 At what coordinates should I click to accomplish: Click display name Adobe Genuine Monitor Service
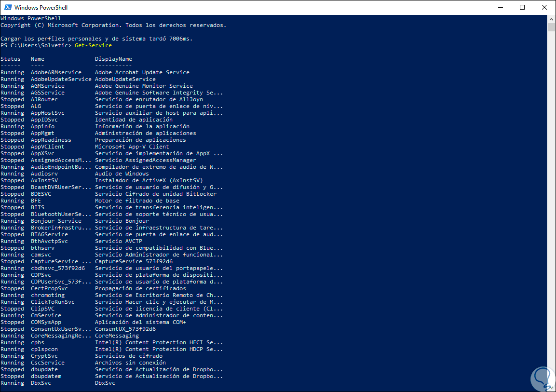click(x=144, y=86)
